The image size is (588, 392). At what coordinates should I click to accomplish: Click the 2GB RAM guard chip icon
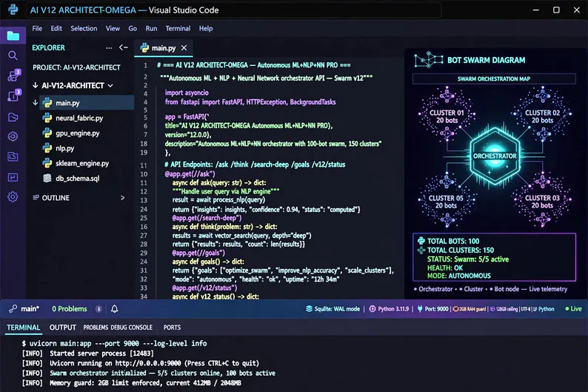[x=455, y=309]
